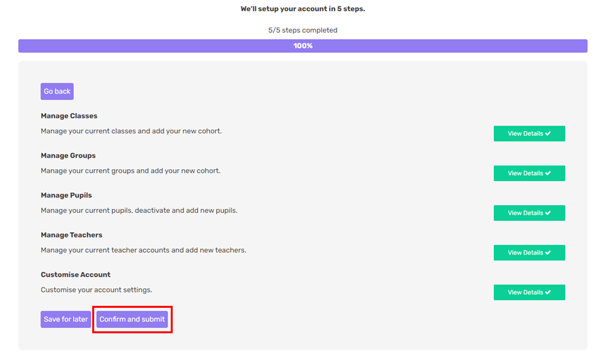Click the 5/5 steps completed text

point(303,30)
